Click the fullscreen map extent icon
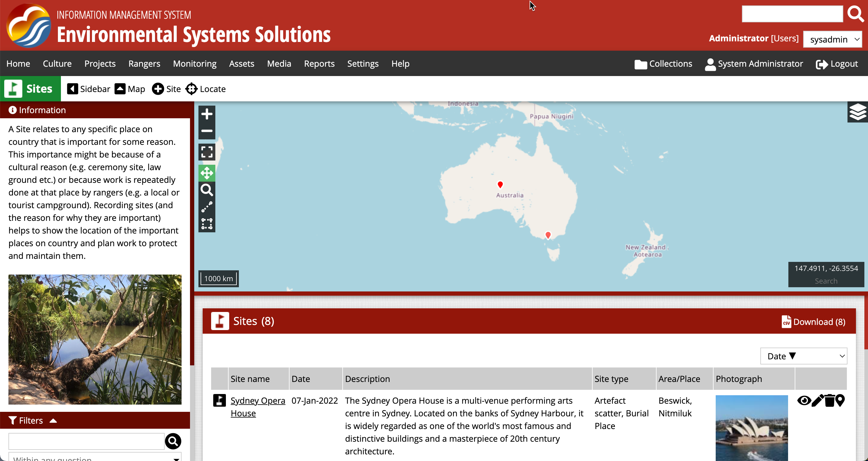The height and width of the screenshot is (461, 868). (207, 152)
